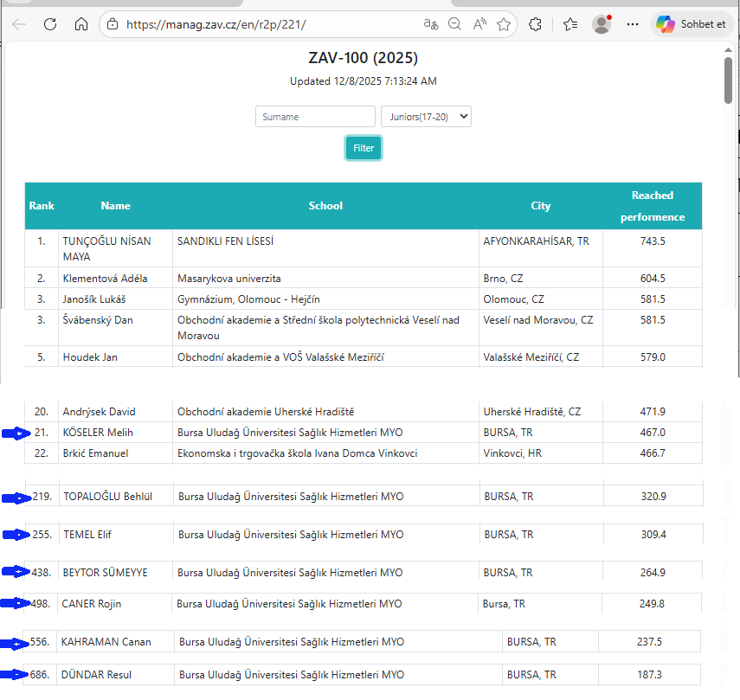Start Read Aloud from the address bar
This screenshot has width=740, height=700.
(x=479, y=24)
